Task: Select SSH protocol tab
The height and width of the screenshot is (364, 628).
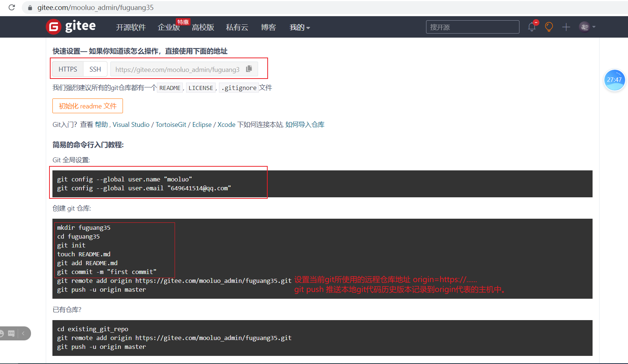Action: pyautogui.click(x=95, y=69)
